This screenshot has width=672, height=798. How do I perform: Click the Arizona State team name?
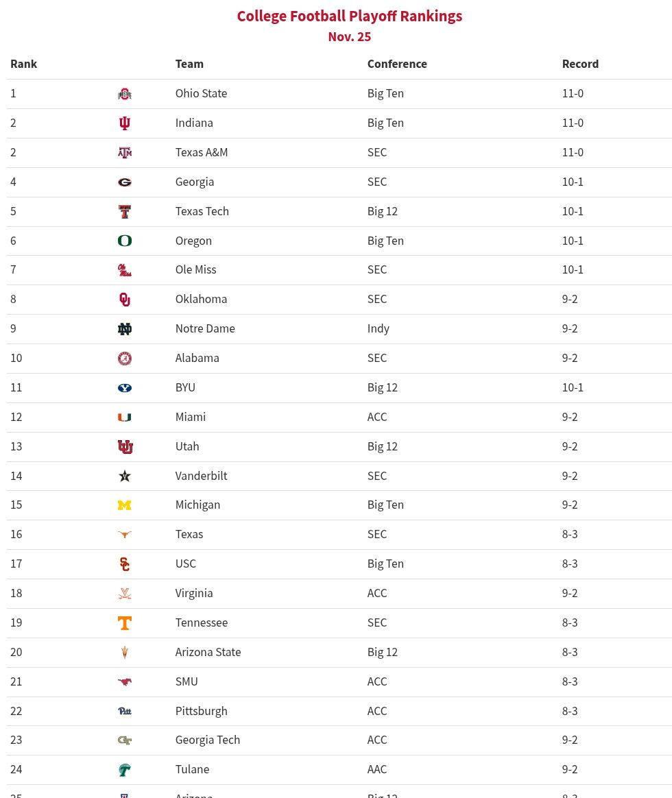tap(208, 652)
